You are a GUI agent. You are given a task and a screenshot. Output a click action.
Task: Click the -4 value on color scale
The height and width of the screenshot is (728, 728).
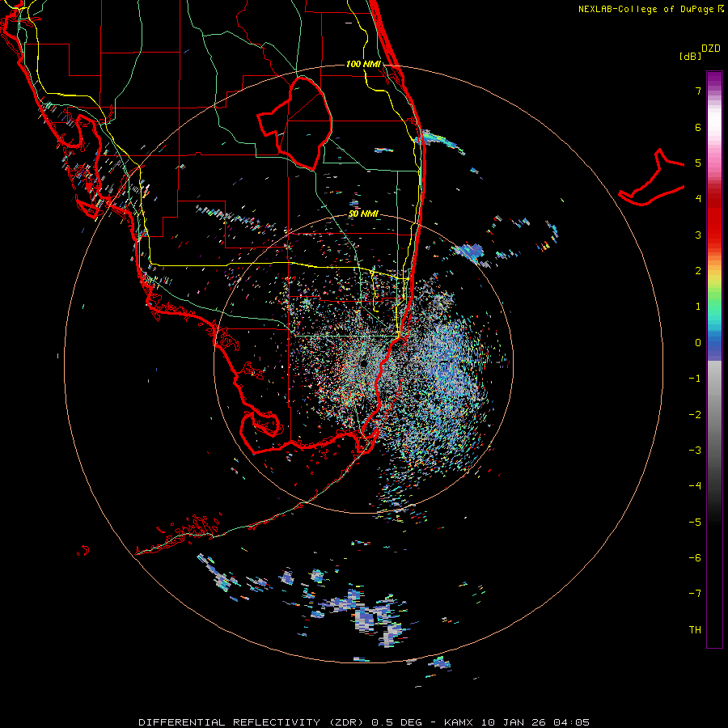695,486
